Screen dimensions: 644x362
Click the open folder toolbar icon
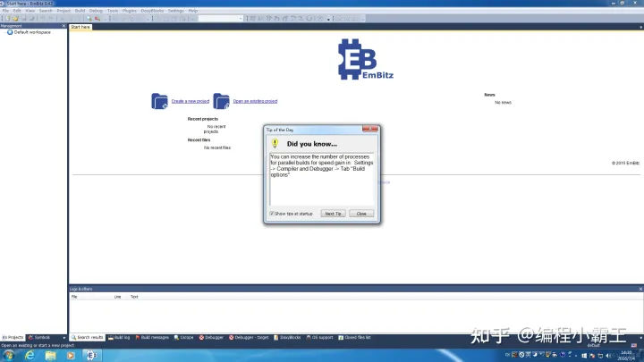click(15, 19)
